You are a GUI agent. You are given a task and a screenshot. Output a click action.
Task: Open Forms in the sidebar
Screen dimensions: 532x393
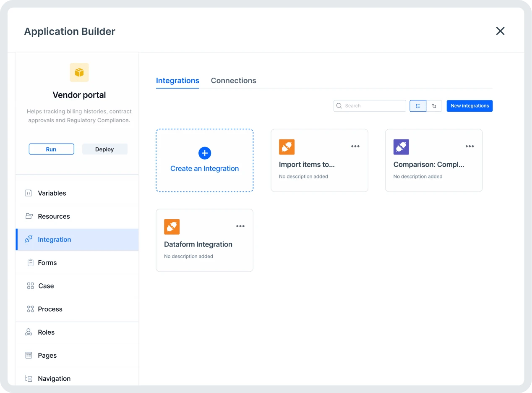[77, 263]
